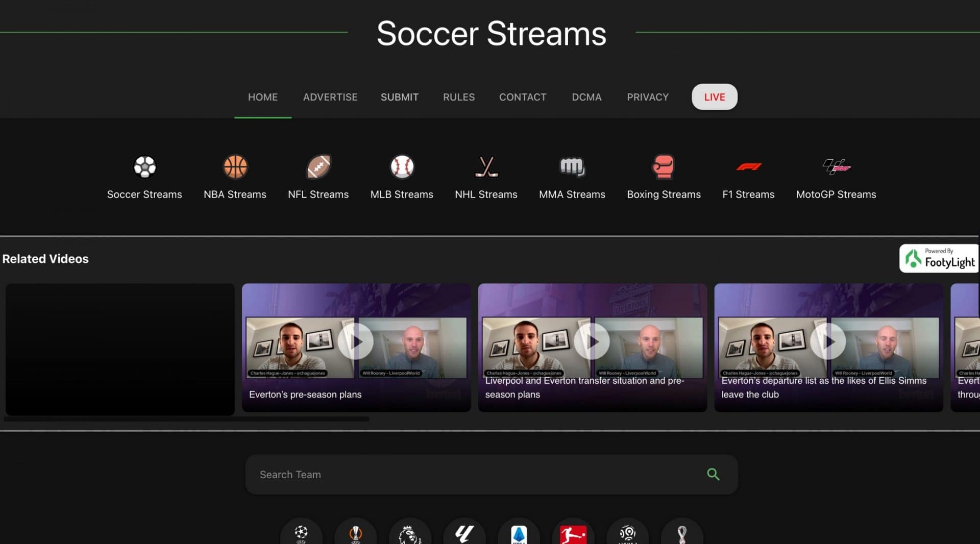
Task: Select the MotoGP logo icon
Action: 836,166
